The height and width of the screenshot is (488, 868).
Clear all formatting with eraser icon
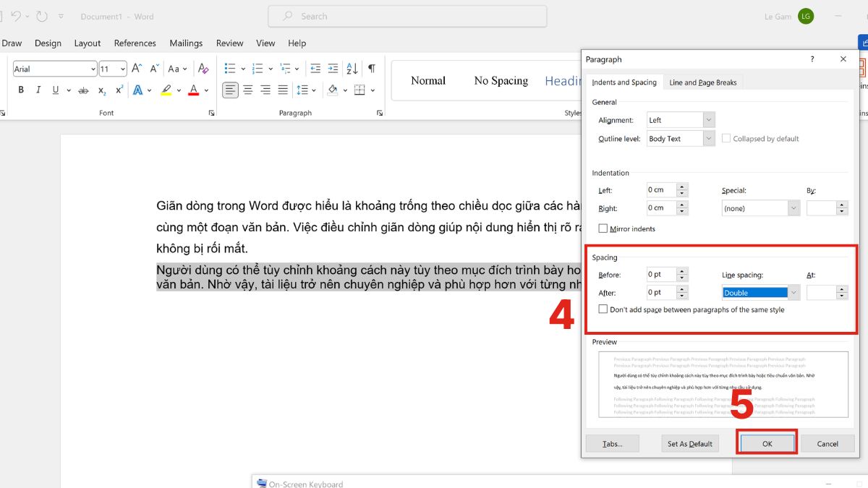coord(203,69)
